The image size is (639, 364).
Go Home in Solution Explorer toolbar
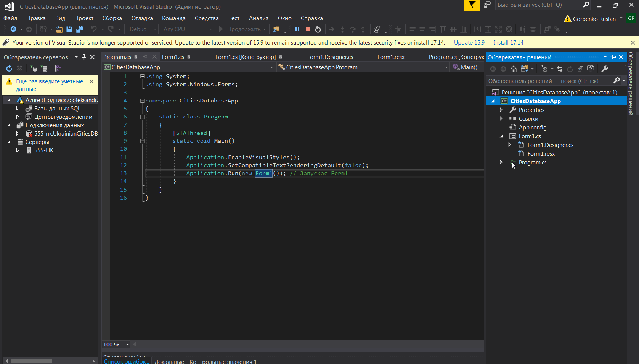[514, 69]
